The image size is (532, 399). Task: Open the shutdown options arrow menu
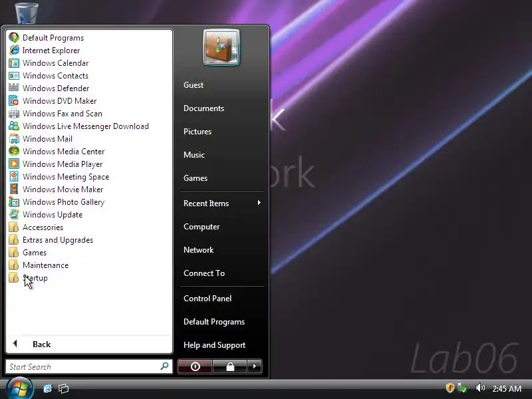[x=255, y=366]
